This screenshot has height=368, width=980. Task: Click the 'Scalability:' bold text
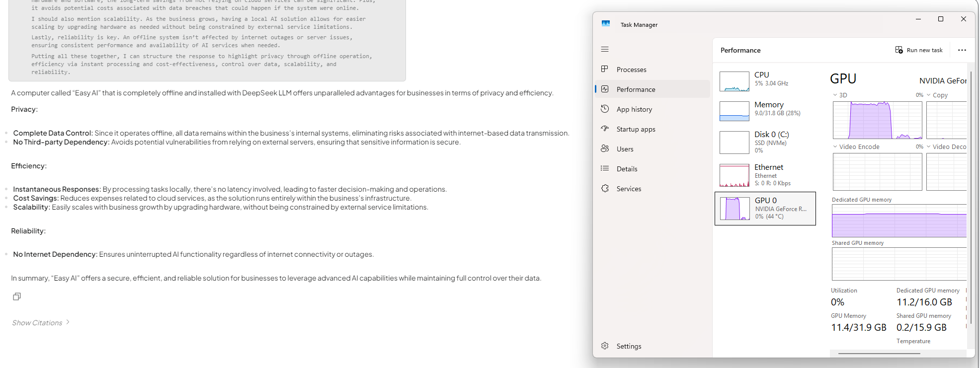pos(32,207)
